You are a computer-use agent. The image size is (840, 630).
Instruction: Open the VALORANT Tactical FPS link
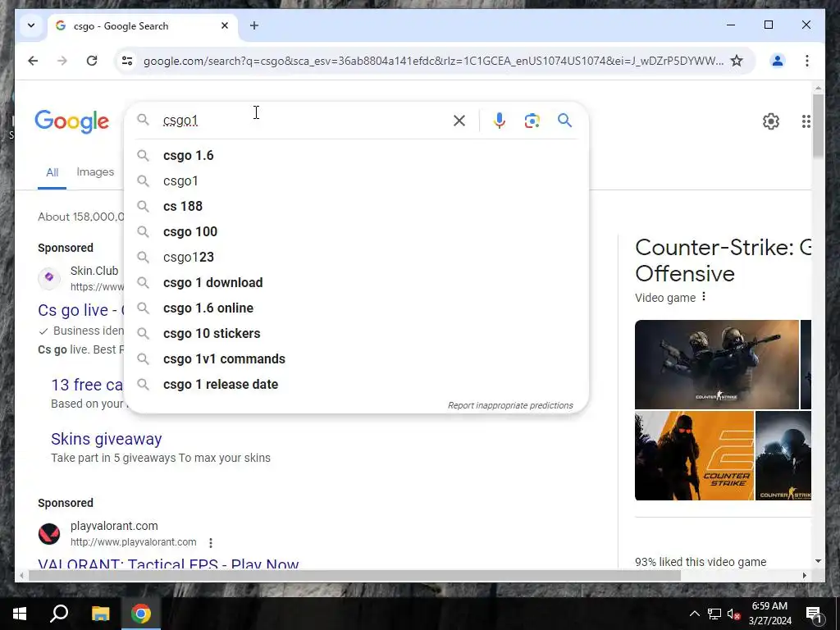click(168, 564)
